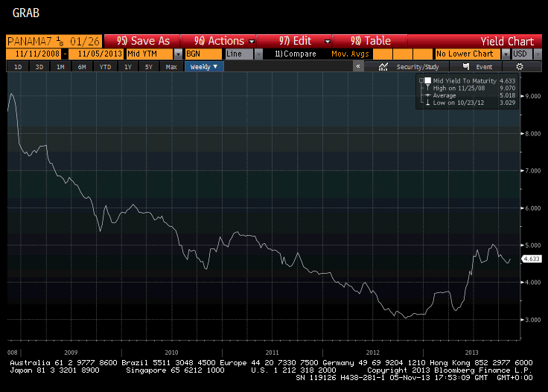Click the Event flag icon
Viewport: 548px width, 392px height.
(466, 66)
